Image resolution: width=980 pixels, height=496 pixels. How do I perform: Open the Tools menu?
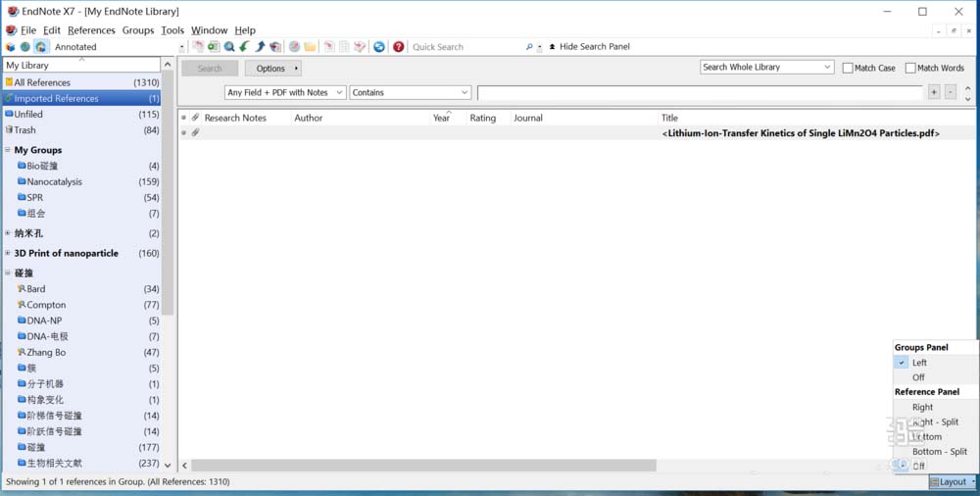[x=172, y=30]
